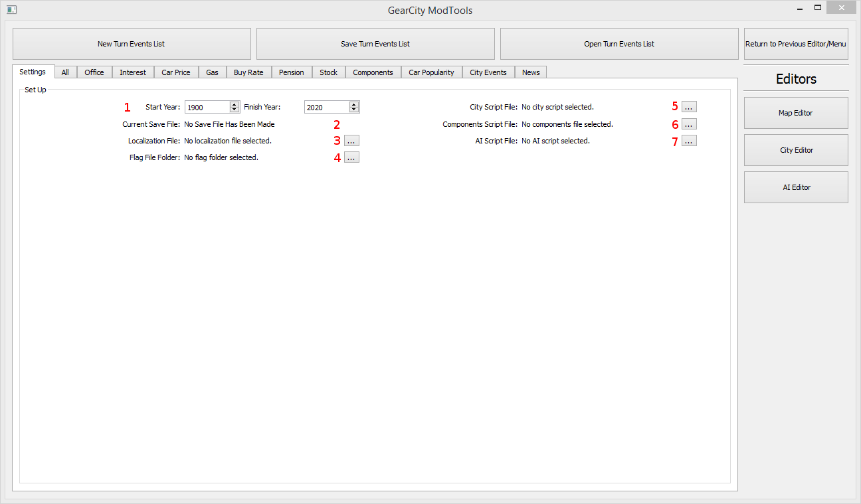Switch to the Car Popularity tab
The width and height of the screenshot is (861, 504).
tap(431, 72)
